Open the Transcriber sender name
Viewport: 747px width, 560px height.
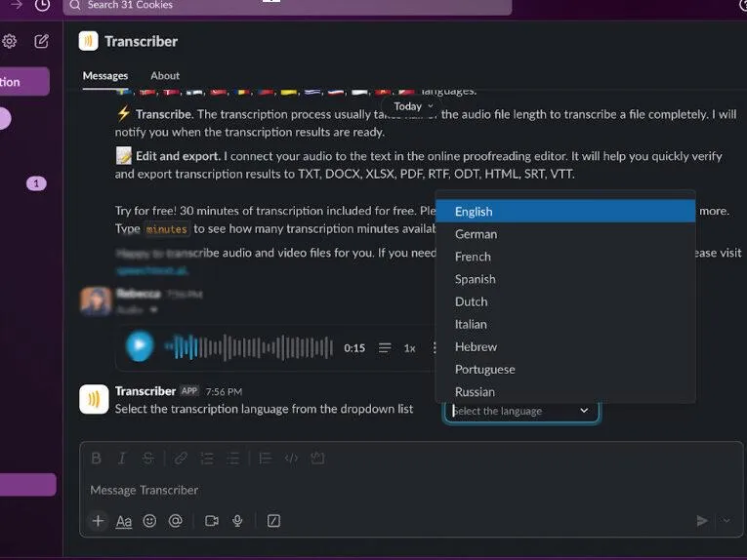coord(145,391)
